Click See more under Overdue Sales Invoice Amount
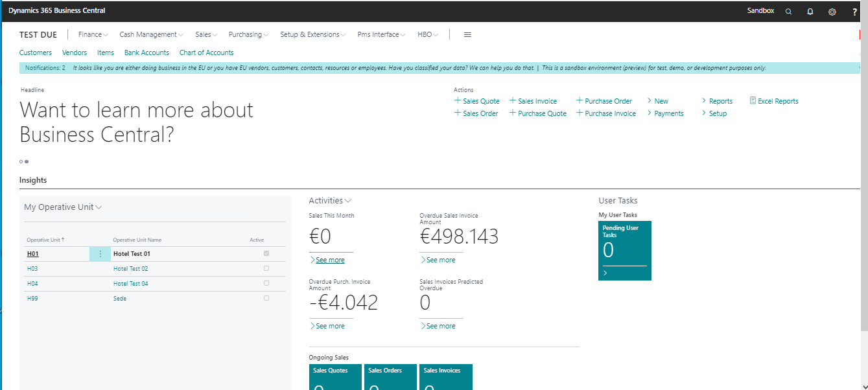 438,260
